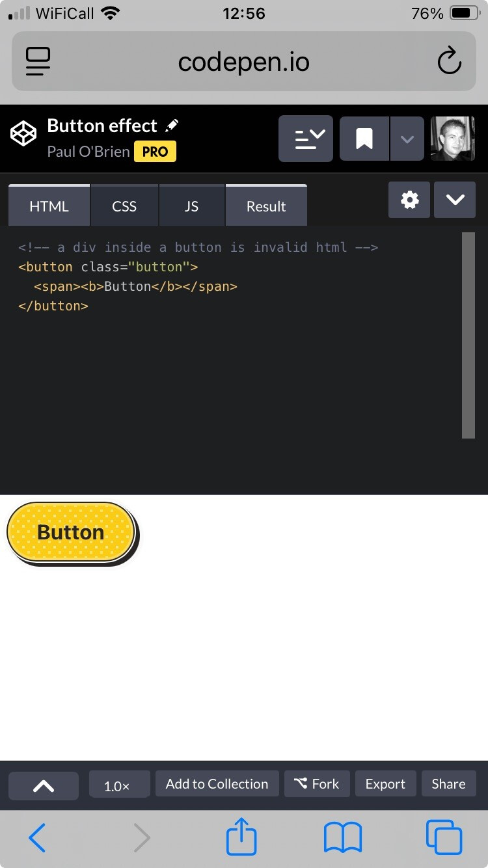This screenshot has width=488, height=868.
Task: Open the Safari share sheet
Action: click(x=241, y=836)
